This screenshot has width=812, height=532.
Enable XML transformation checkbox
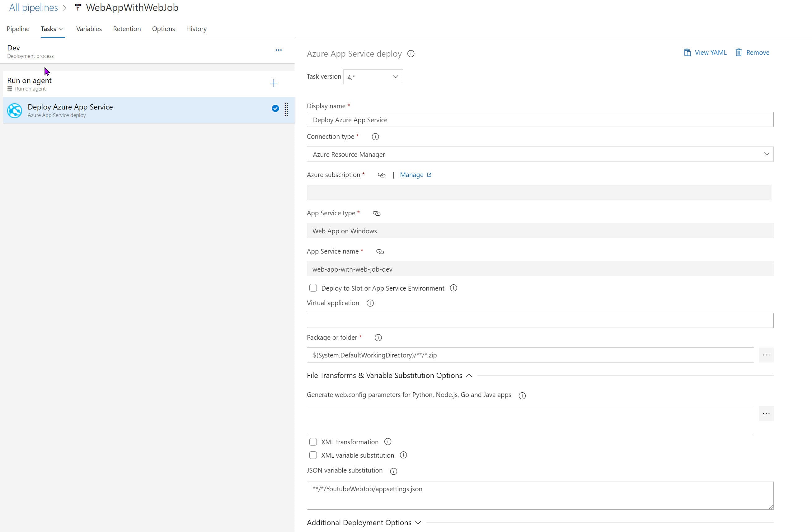[x=313, y=442]
